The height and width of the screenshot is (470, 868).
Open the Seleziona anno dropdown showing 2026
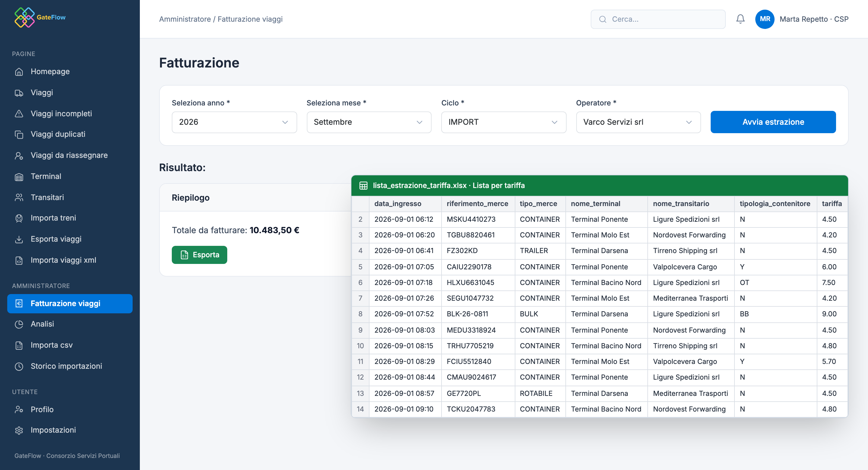tap(234, 122)
